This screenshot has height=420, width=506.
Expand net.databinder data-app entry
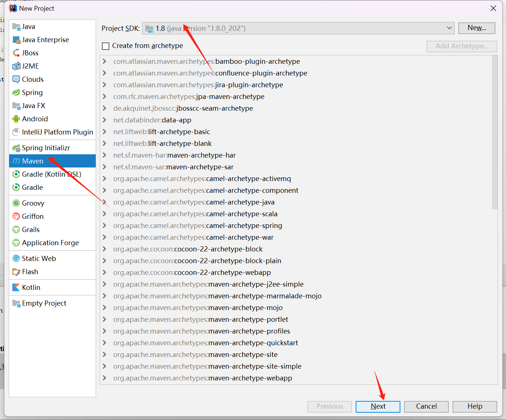pyautogui.click(x=104, y=120)
